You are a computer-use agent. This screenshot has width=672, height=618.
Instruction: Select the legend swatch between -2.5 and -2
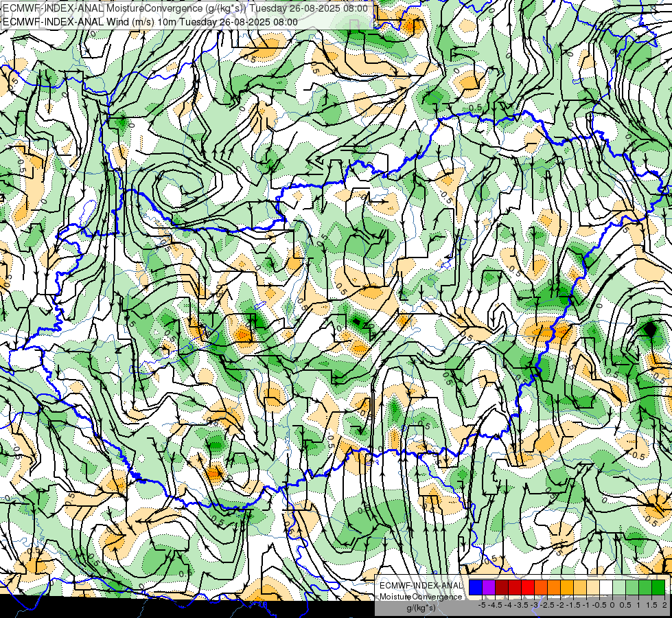pyautogui.click(x=554, y=587)
